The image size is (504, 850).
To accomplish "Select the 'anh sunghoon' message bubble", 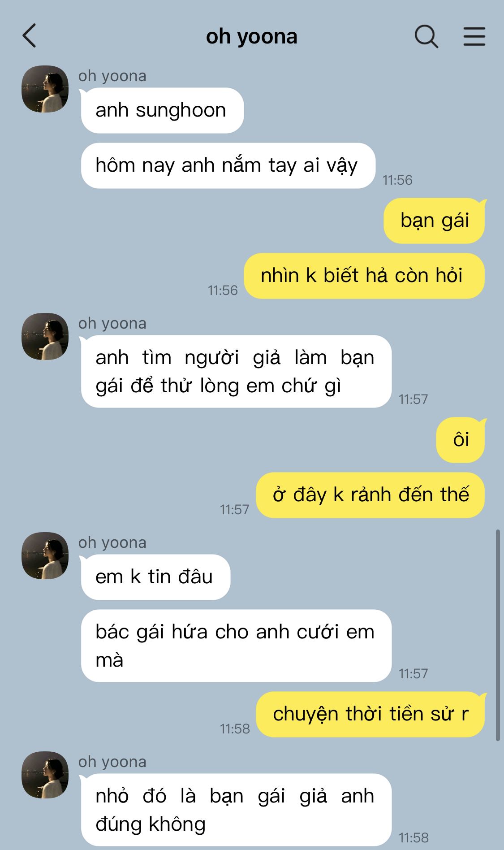I will coord(162,110).
